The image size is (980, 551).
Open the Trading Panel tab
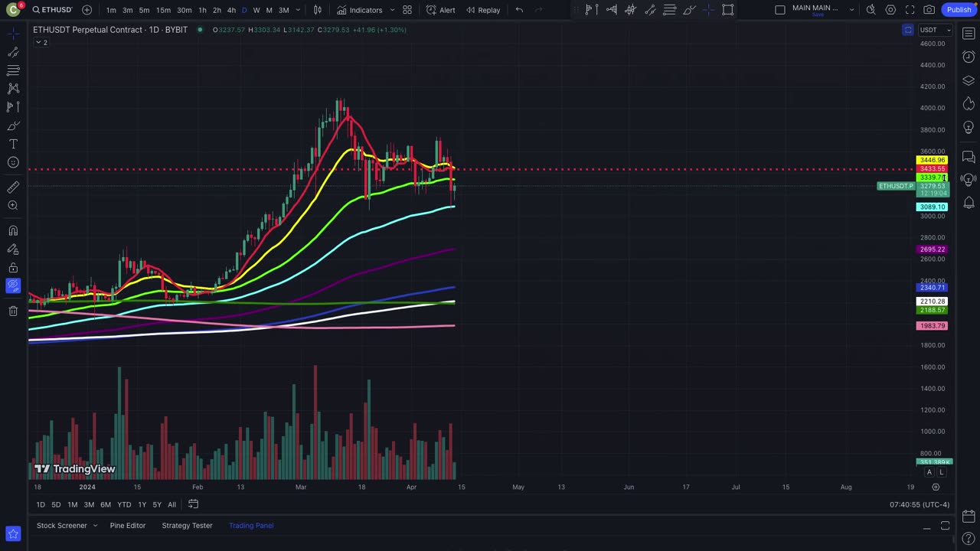click(251, 526)
